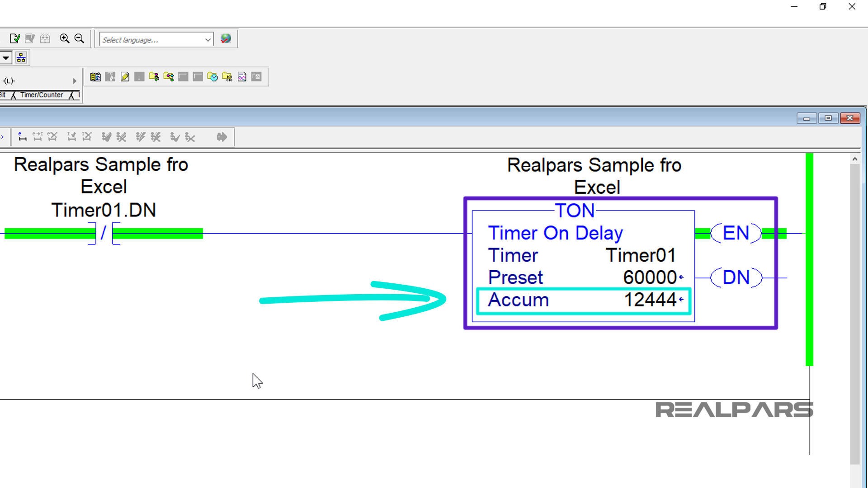Switch to the Bit instruction tab
This screenshot has width=868, height=488.
point(3,95)
